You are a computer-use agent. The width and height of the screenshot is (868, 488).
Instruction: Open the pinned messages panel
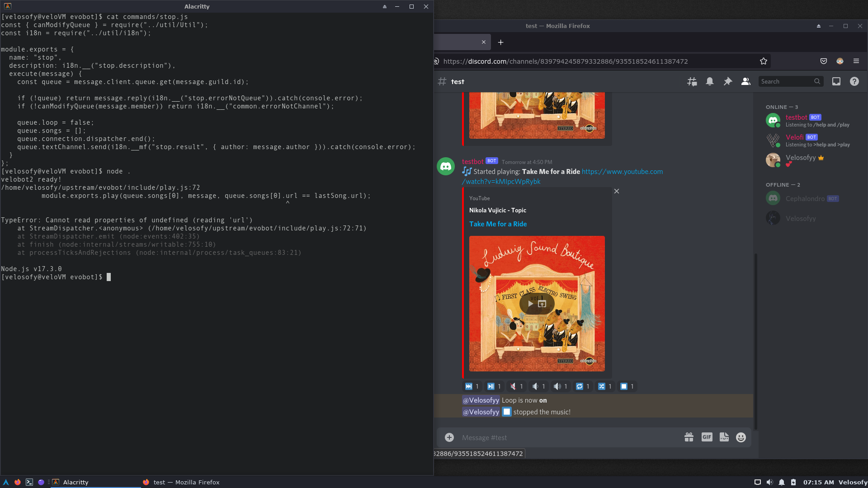(728, 81)
